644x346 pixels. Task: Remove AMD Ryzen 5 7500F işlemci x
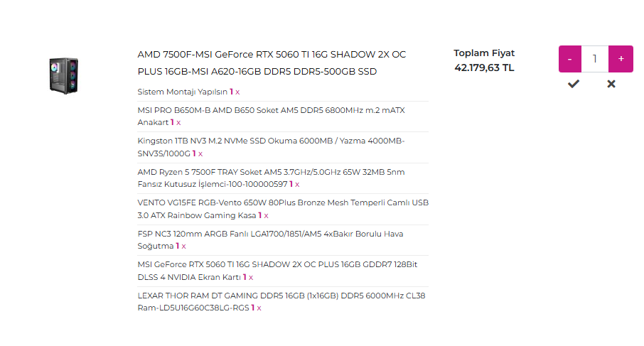(x=297, y=185)
